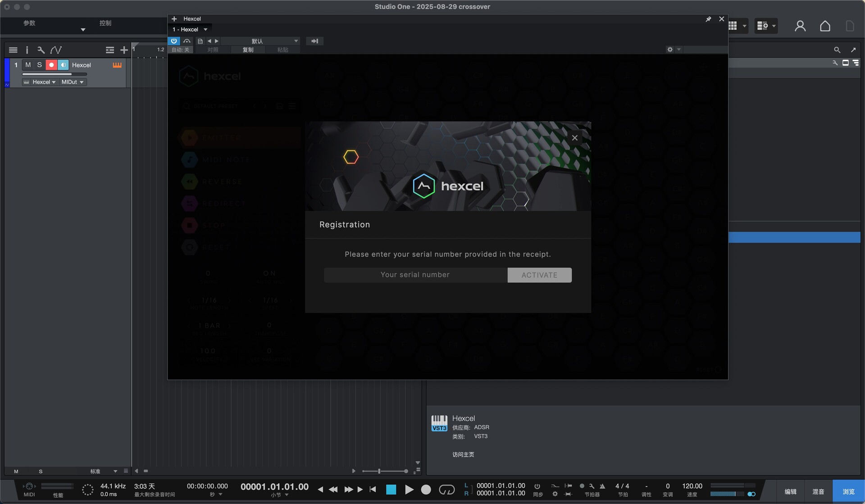Open transport settings gear icon

(x=555, y=494)
